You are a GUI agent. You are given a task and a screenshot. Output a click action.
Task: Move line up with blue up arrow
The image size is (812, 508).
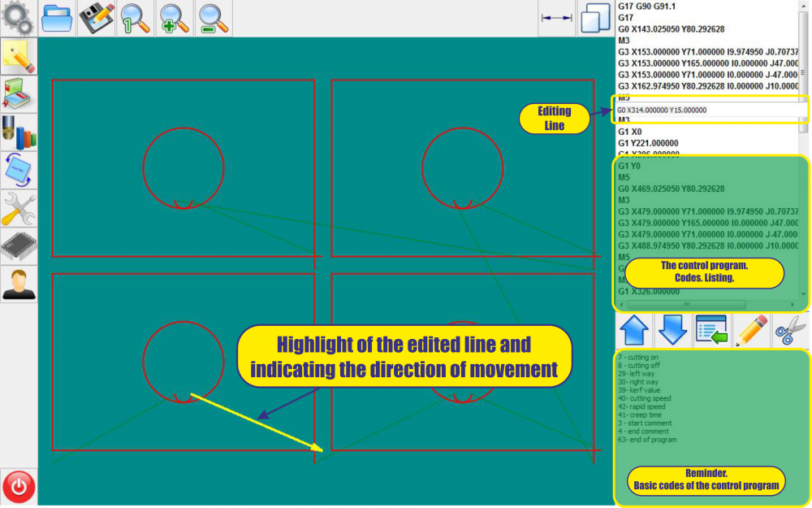(634, 331)
